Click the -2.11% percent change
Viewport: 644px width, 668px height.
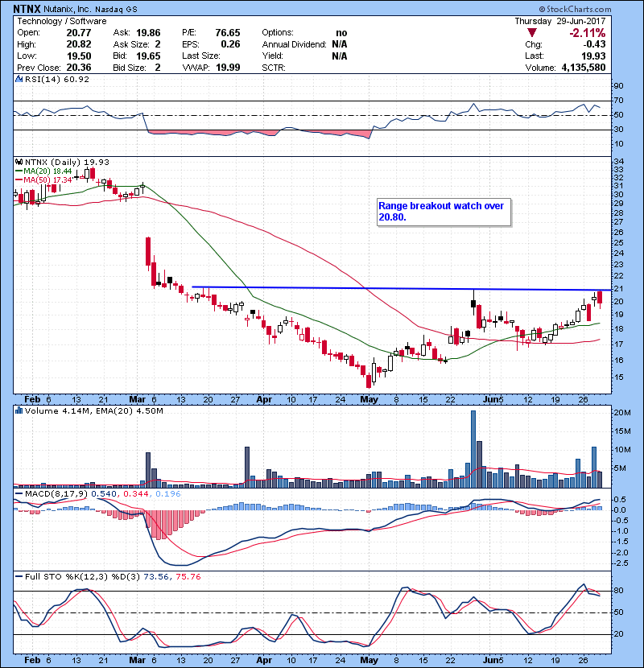pos(588,33)
